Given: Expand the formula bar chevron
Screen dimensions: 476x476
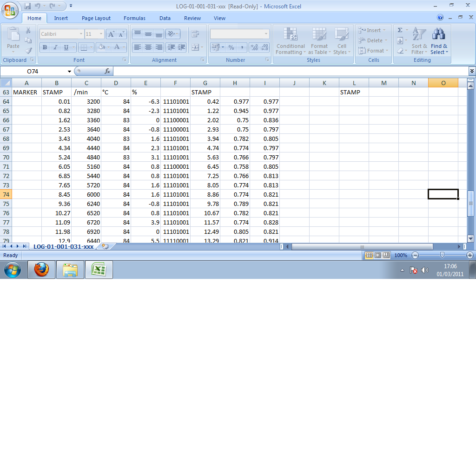Looking at the screenshot, I should [472, 71].
